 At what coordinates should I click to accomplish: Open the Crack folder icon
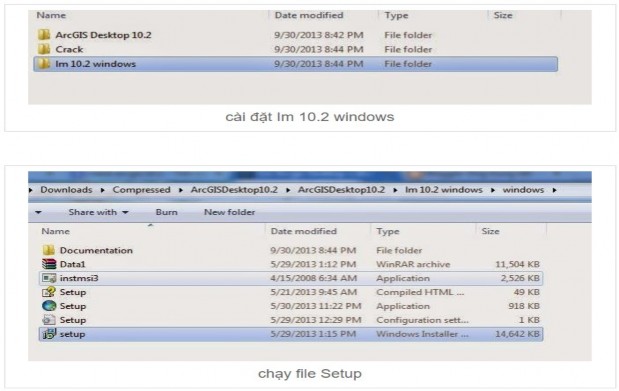click(x=44, y=49)
